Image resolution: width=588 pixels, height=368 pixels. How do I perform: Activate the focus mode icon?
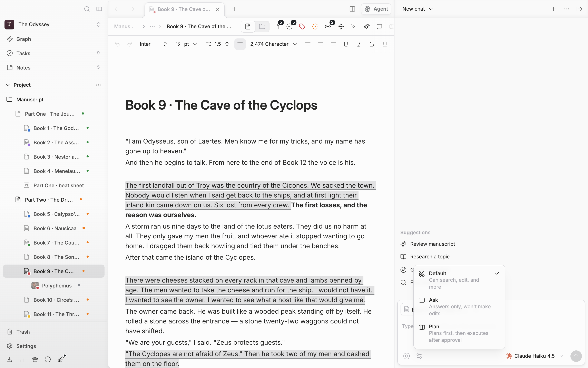click(x=354, y=27)
